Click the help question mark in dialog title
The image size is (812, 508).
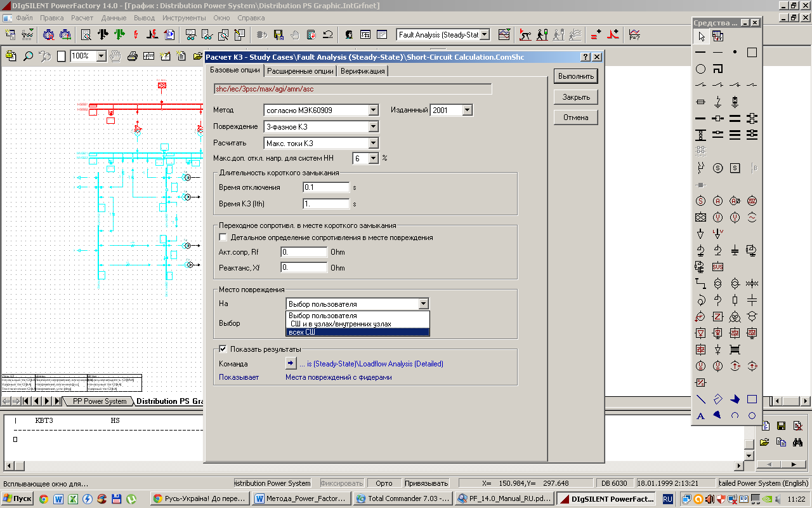586,57
